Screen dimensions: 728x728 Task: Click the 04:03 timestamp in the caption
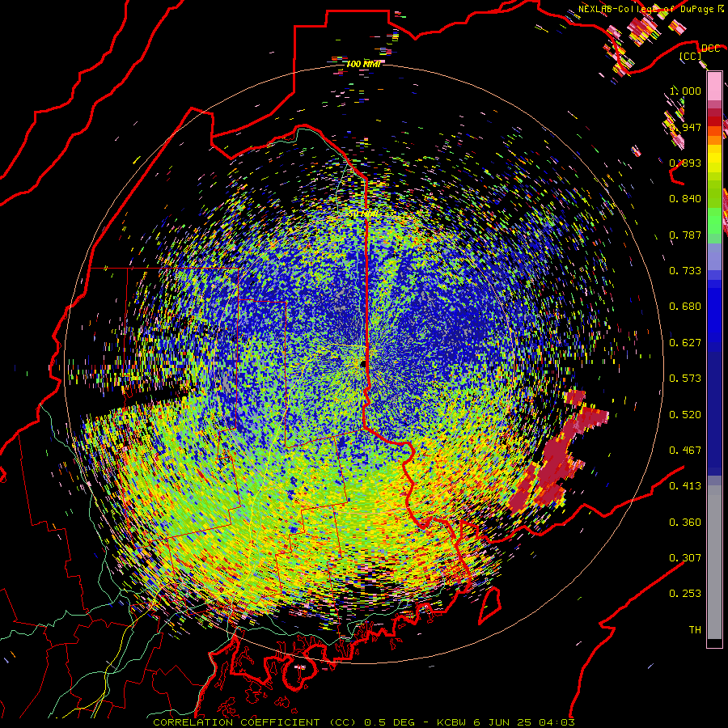click(557, 722)
